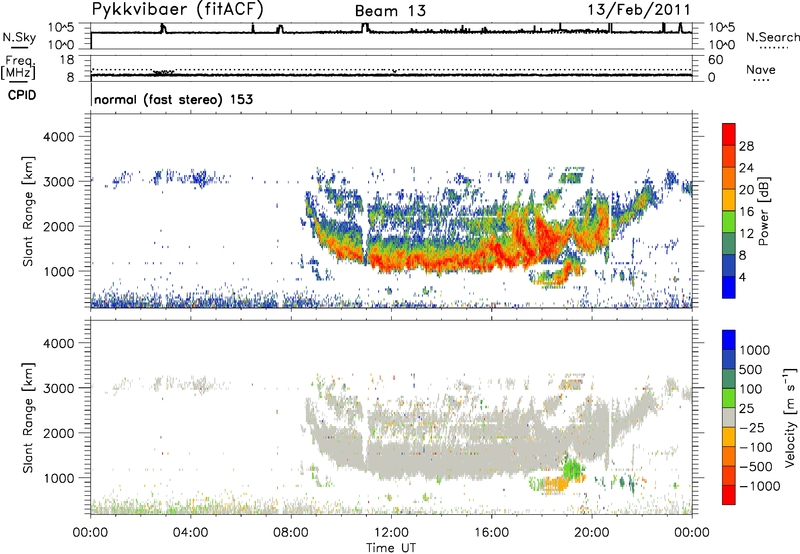Screen dimensions: 800x554
Task: Pick the blue top segment of velocity colorbar
Action: pos(729,340)
